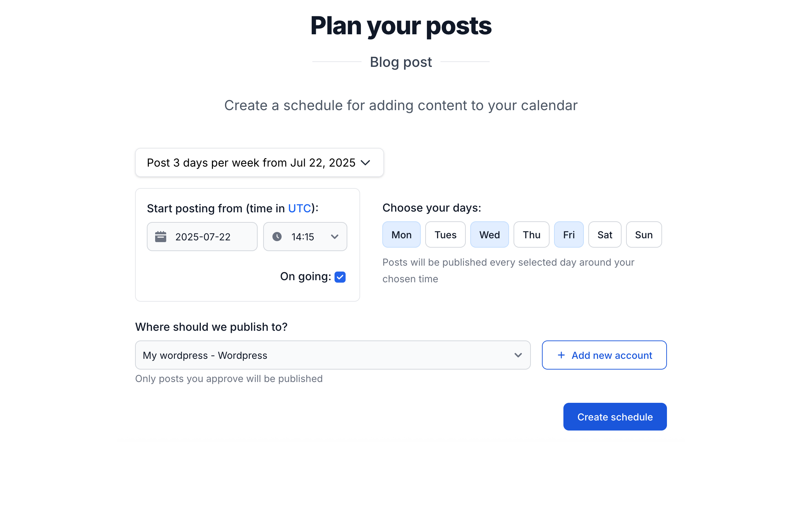Toggle Monday in Choose your days
The image size is (802, 532).
[x=401, y=234]
